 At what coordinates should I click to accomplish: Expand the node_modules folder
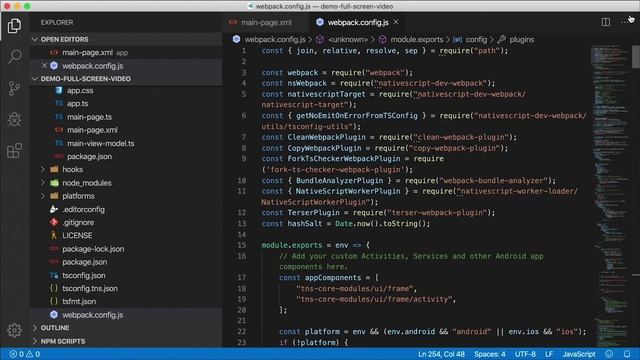click(x=87, y=183)
